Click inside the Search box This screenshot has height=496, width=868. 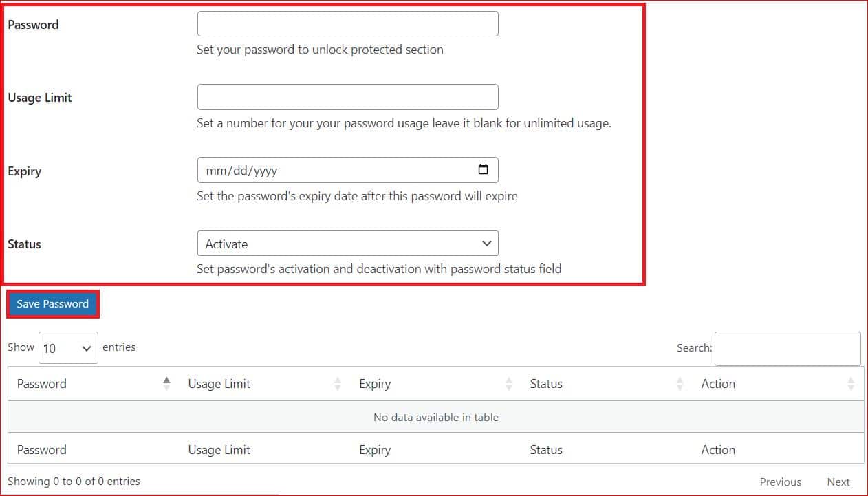coord(787,348)
